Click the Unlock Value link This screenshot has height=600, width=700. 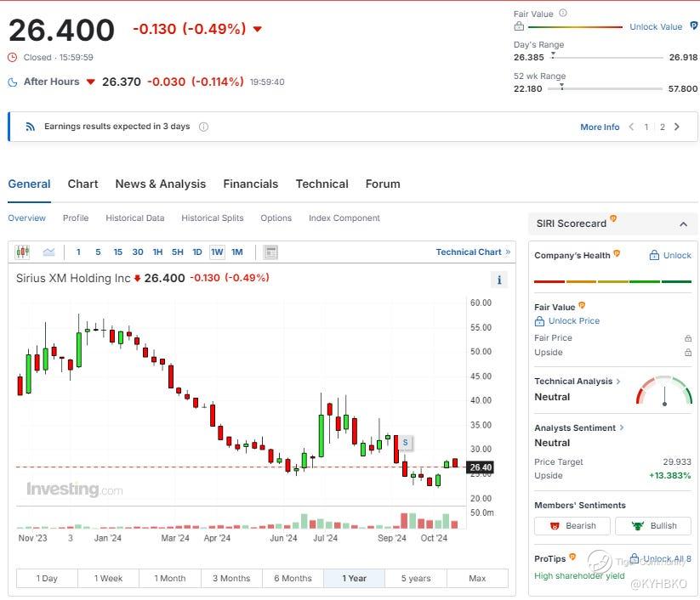click(x=656, y=26)
